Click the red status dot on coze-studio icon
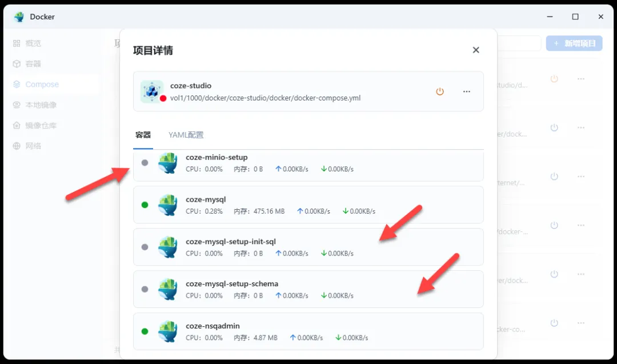Viewport: 617px width, 364px height. [x=163, y=98]
